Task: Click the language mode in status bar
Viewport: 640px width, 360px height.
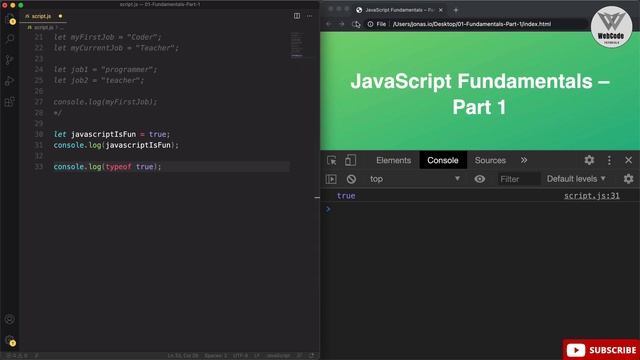Action: [278, 356]
